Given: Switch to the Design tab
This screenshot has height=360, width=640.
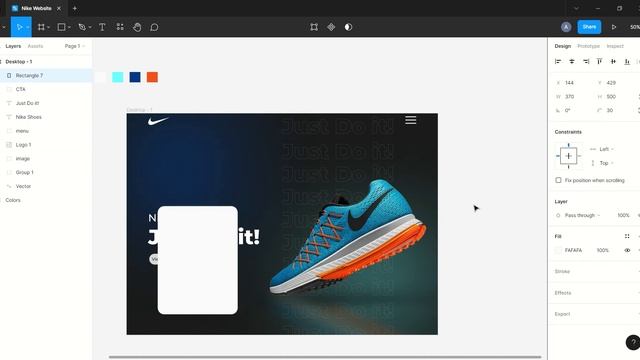Looking at the screenshot, I should tap(562, 46).
